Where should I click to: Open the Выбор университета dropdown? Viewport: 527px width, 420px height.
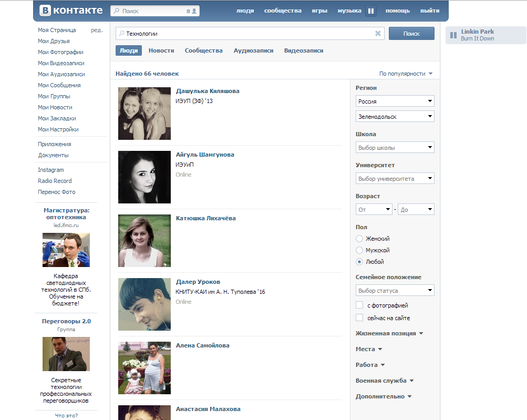[x=395, y=178]
